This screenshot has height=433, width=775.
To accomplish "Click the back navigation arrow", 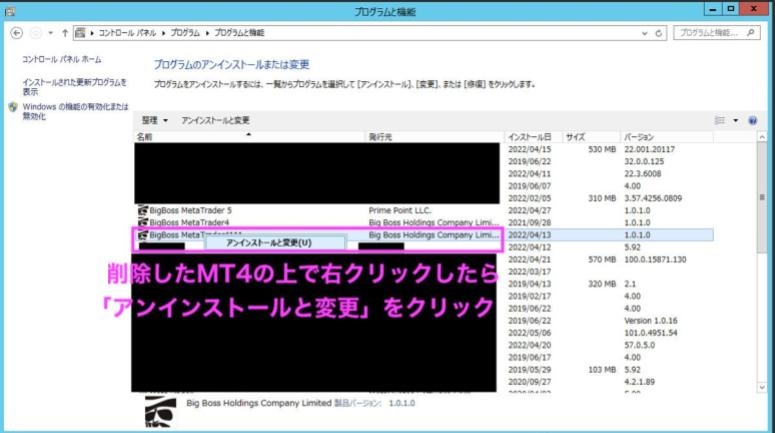I will click(17, 33).
